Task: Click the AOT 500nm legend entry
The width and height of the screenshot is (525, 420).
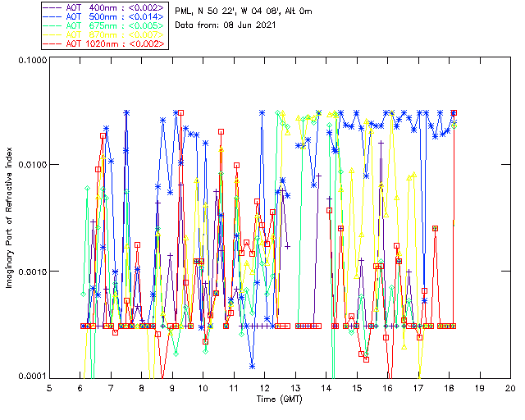Action: click(x=104, y=16)
